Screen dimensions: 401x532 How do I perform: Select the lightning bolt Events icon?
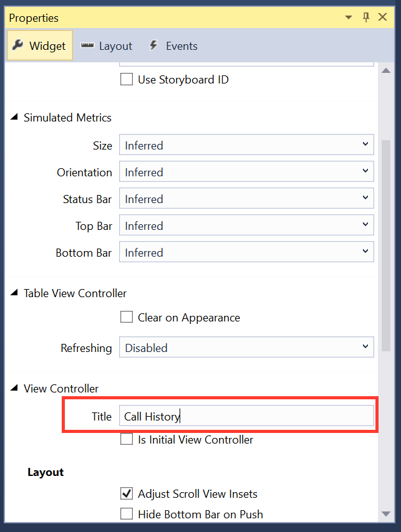pos(153,45)
